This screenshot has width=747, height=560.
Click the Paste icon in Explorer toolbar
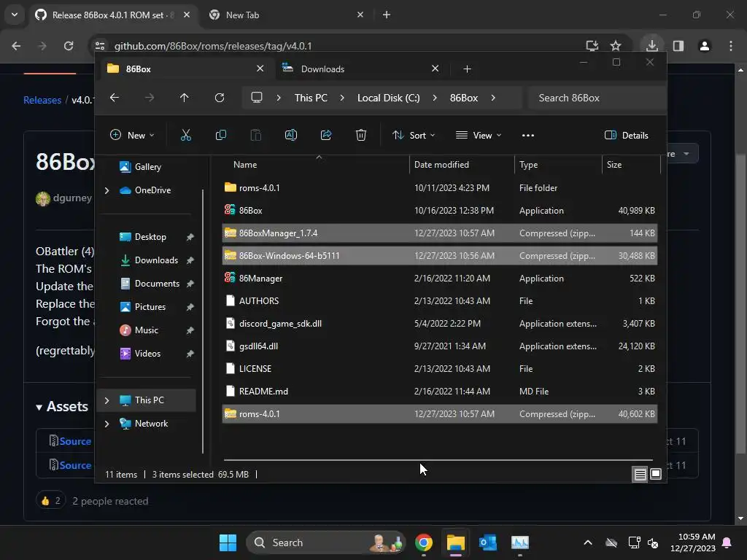click(256, 135)
